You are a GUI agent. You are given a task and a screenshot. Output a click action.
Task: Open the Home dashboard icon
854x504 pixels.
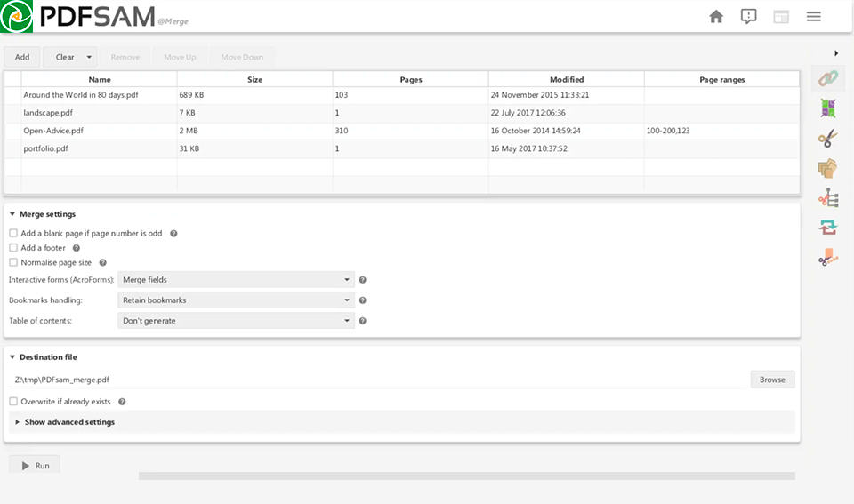coord(716,16)
